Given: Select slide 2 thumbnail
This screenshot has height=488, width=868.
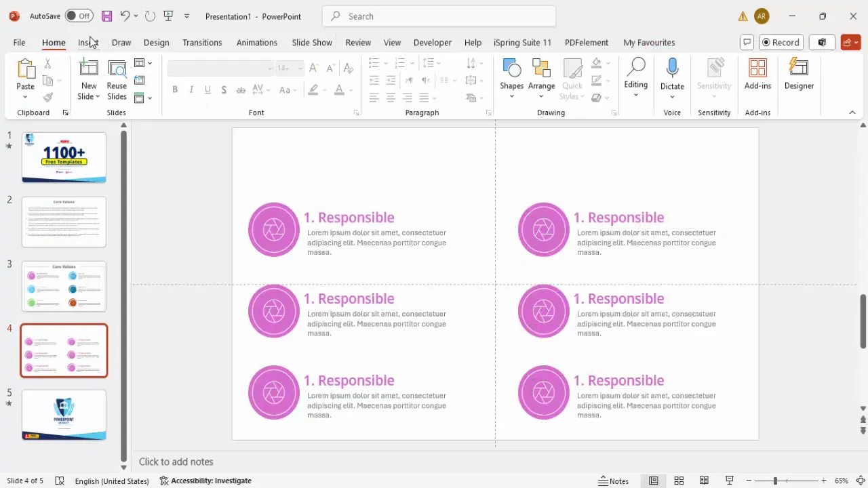Looking at the screenshot, I should click(64, 222).
